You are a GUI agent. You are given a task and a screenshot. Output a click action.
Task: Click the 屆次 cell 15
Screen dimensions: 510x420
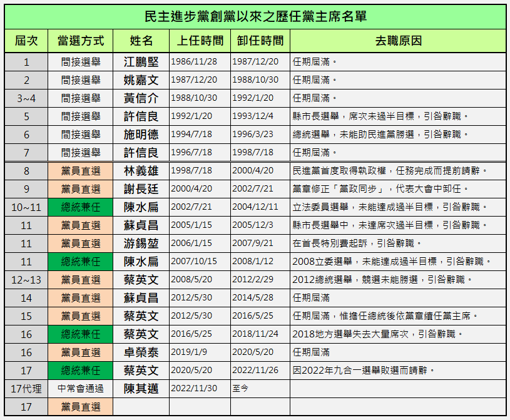(26, 316)
